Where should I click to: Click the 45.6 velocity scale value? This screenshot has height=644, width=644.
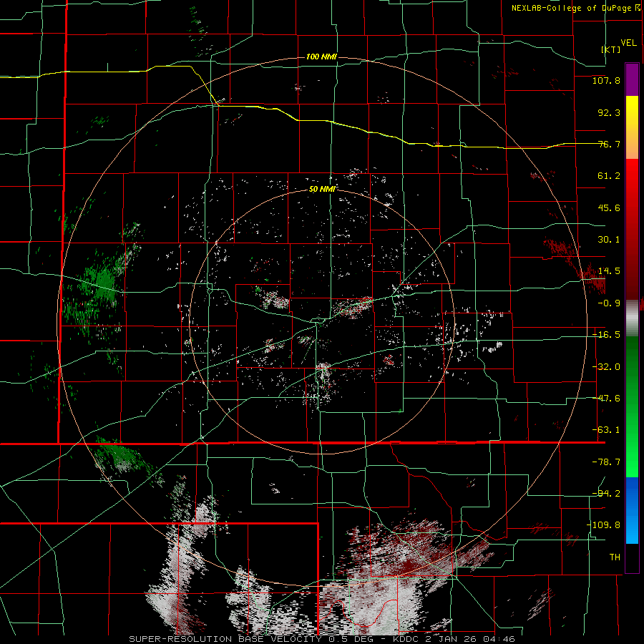(x=609, y=208)
